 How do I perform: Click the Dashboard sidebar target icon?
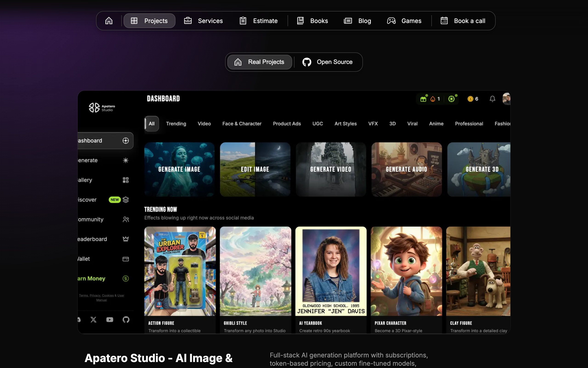click(126, 141)
